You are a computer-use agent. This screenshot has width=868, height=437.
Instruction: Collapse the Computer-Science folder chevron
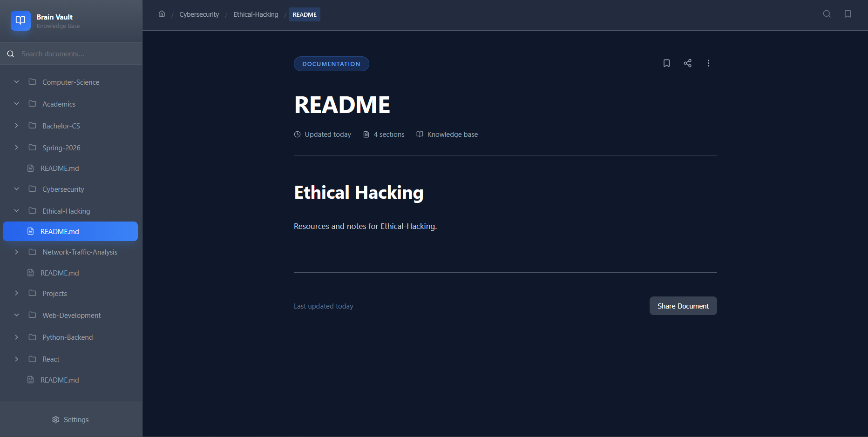[17, 82]
